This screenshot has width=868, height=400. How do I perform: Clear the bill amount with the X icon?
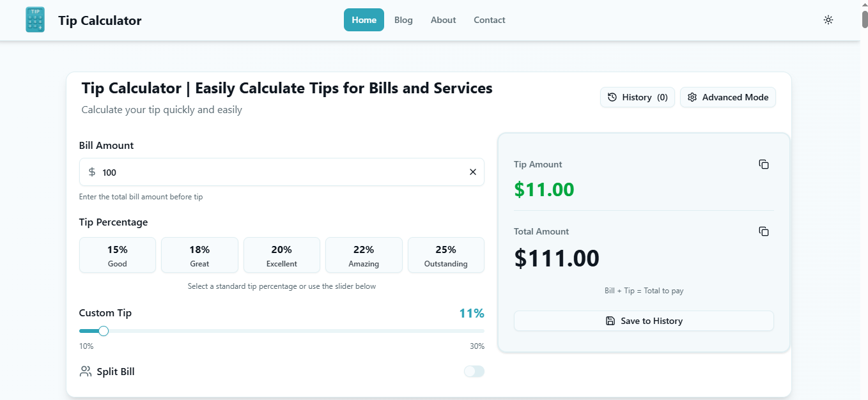click(x=473, y=172)
